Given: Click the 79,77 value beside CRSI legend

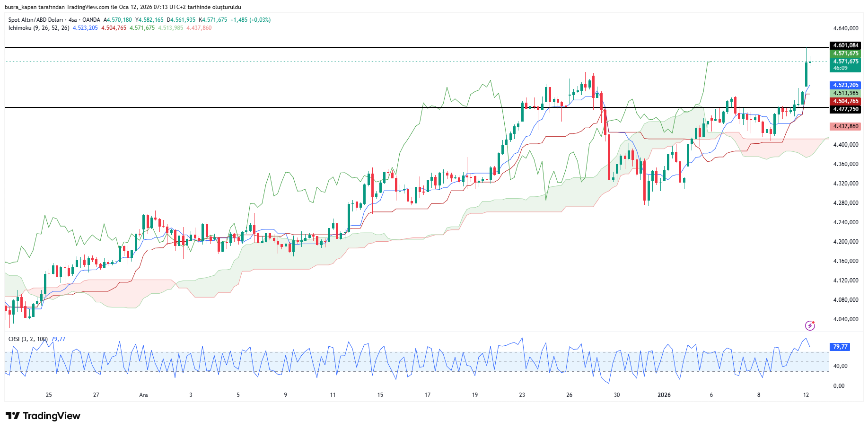Looking at the screenshot, I should coord(58,339).
